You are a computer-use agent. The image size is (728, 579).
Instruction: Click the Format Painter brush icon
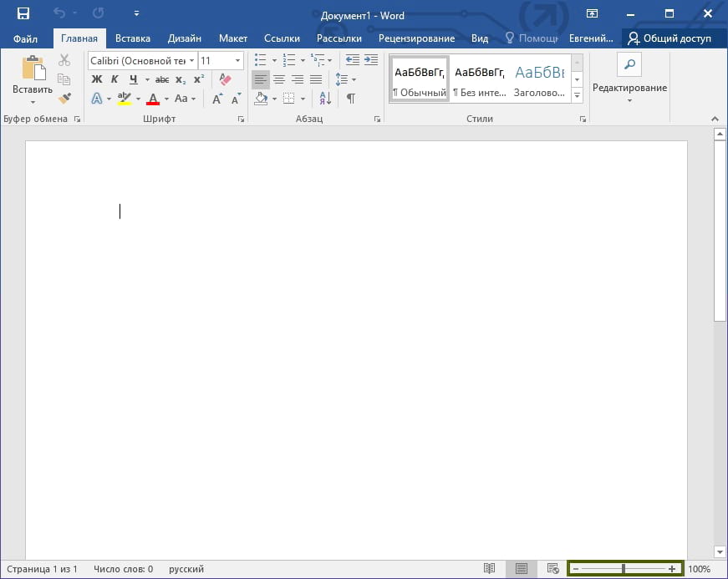64,99
